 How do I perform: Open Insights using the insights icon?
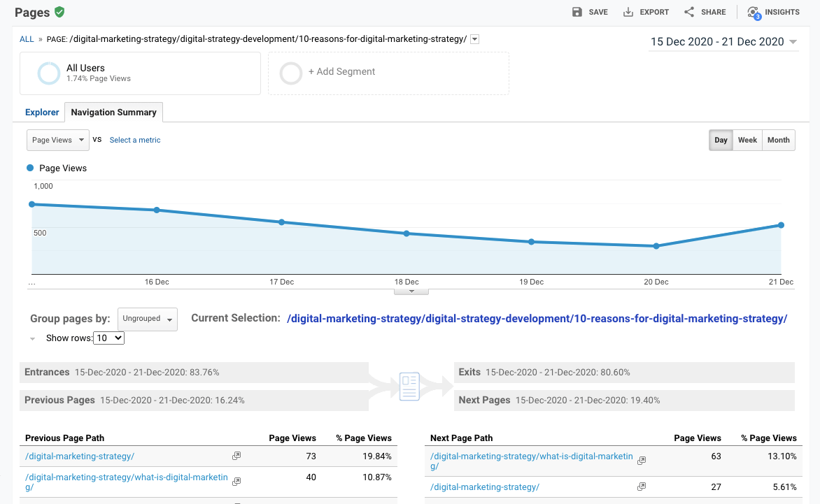(754, 12)
